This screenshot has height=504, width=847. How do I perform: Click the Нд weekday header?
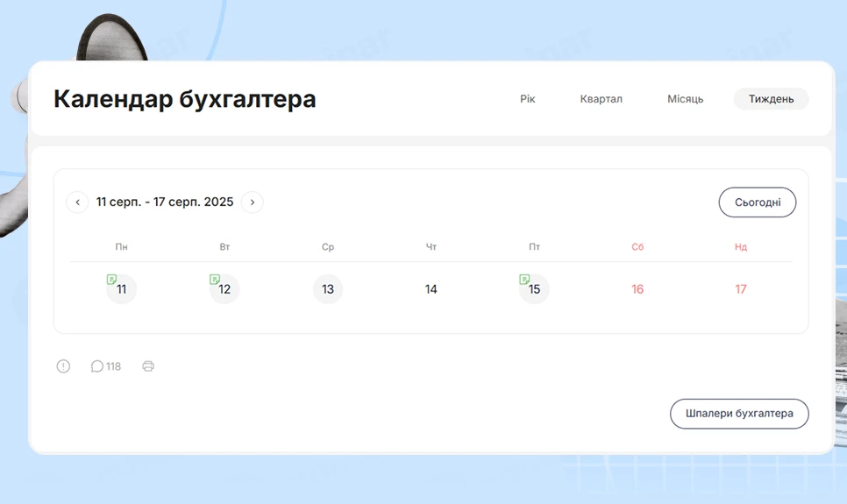click(741, 247)
